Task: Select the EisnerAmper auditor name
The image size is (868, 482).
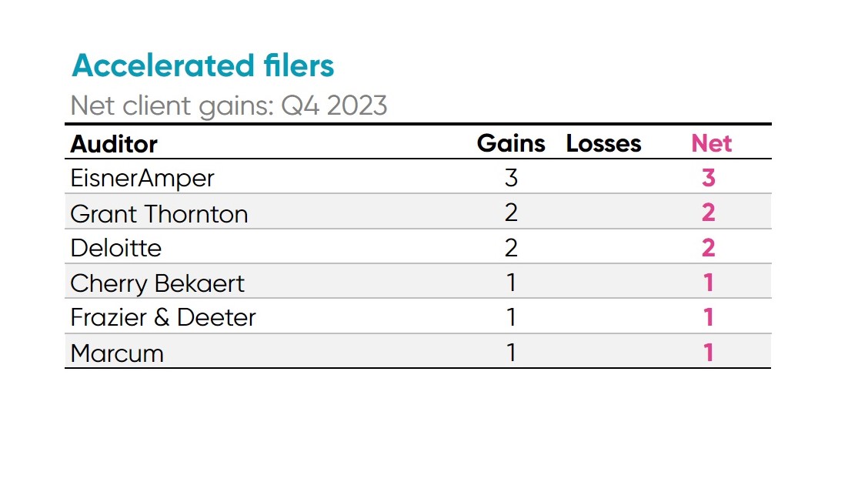Action: [x=142, y=178]
